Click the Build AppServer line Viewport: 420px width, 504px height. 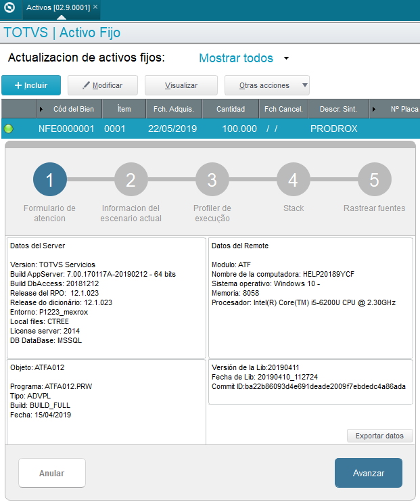93,274
